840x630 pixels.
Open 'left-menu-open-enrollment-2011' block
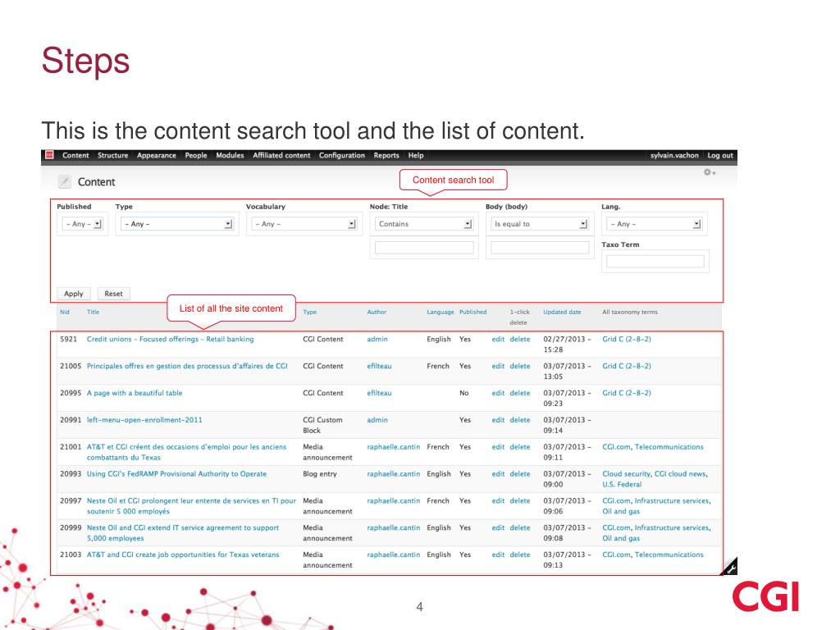(144, 420)
